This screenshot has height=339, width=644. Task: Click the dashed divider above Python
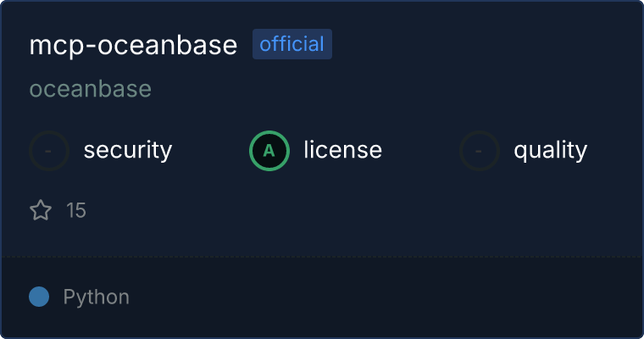322,257
